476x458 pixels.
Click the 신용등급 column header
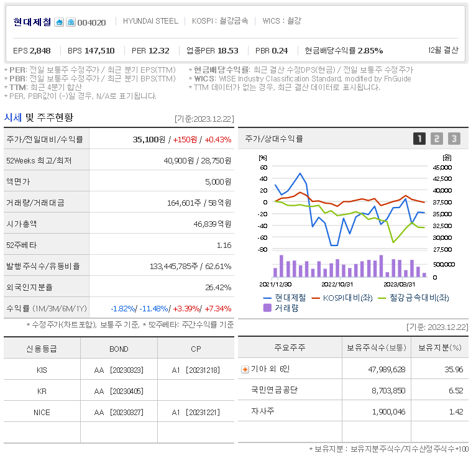pyautogui.click(x=42, y=349)
